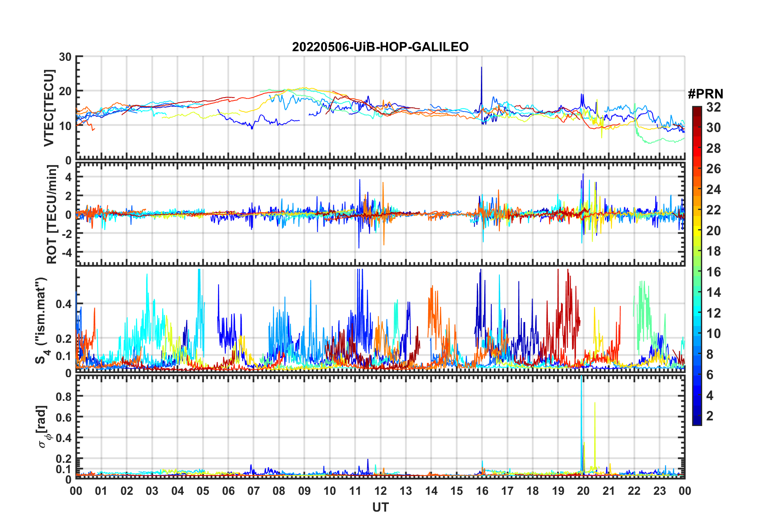Viewport: 761px width, 532px height.
Task: Click PRN colorbar tick label "8"
Action: tap(710, 354)
